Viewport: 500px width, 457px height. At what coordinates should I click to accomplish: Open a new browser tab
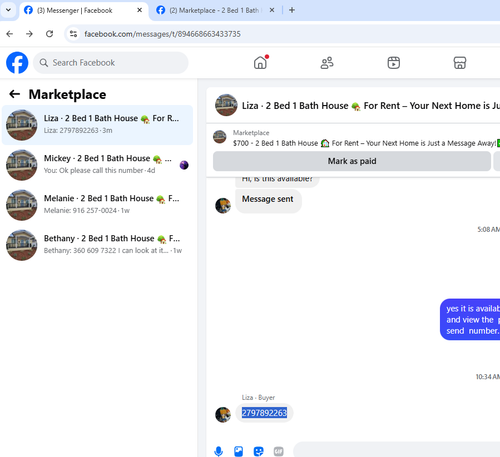click(292, 10)
